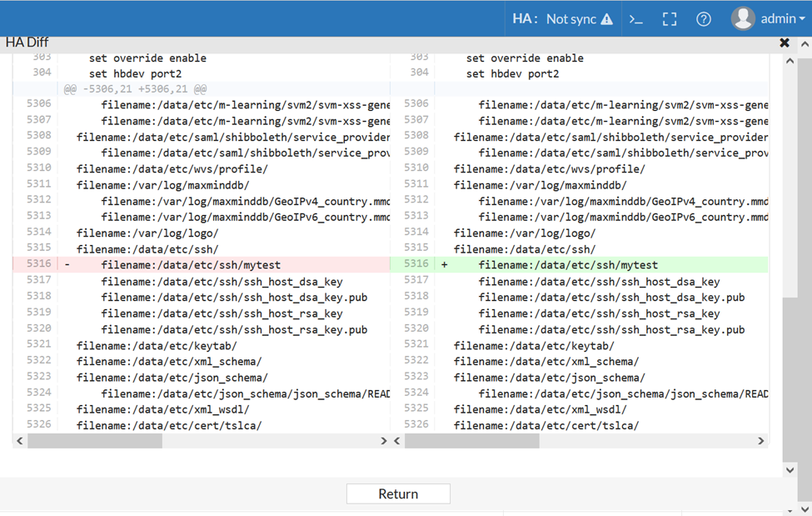Toggle fullscreen mode icon
812x516 pixels.
point(670,18)
